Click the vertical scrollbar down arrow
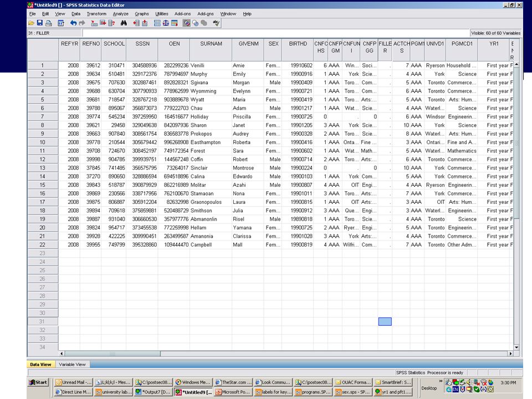The height and width of the screenshot is (399, 532). tap(516, 347)
